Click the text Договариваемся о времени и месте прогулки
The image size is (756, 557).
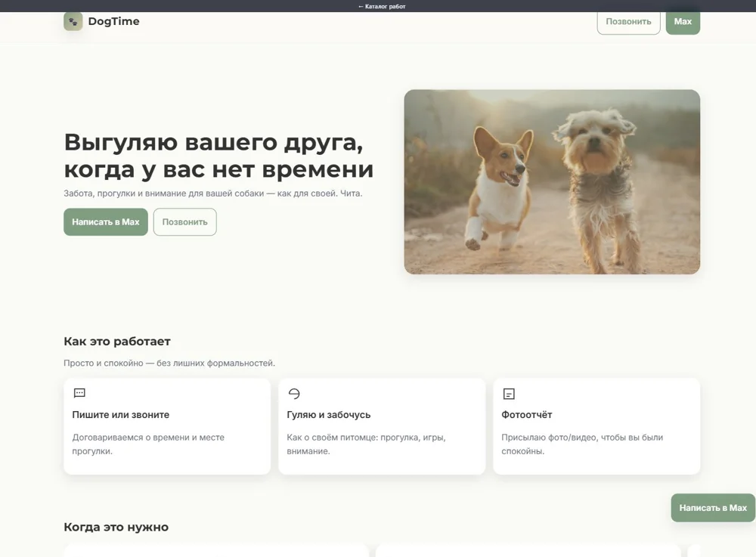click(148, 444)
